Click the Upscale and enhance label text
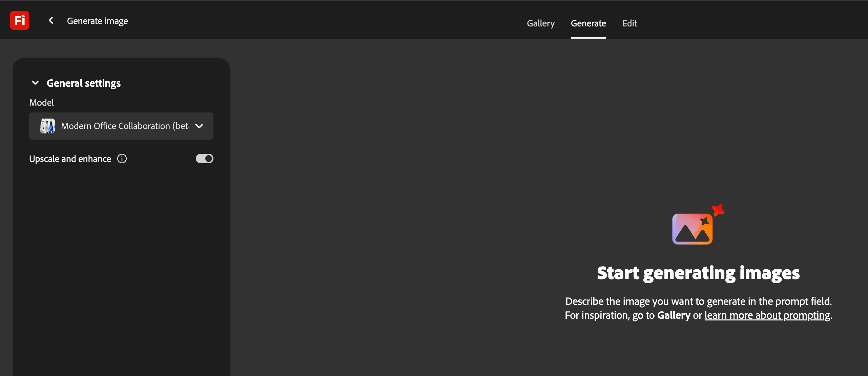 70,159
